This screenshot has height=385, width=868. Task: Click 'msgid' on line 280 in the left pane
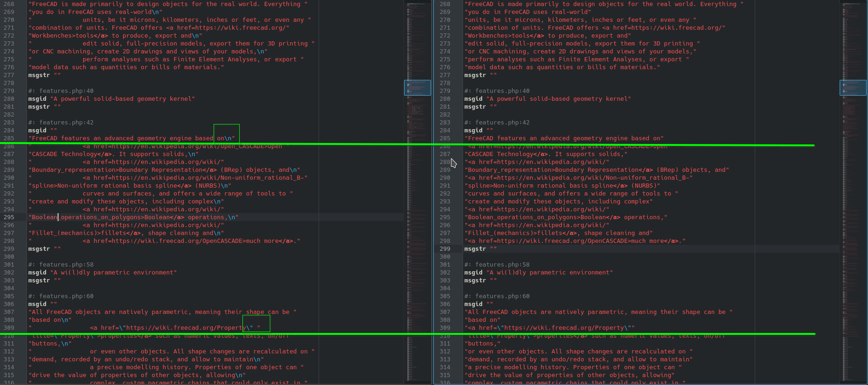tap(37, 99)
